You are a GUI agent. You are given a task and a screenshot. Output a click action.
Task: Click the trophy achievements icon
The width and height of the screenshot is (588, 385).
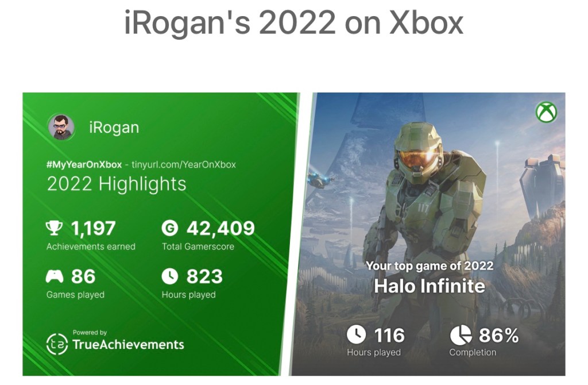[x=55, y=229]
